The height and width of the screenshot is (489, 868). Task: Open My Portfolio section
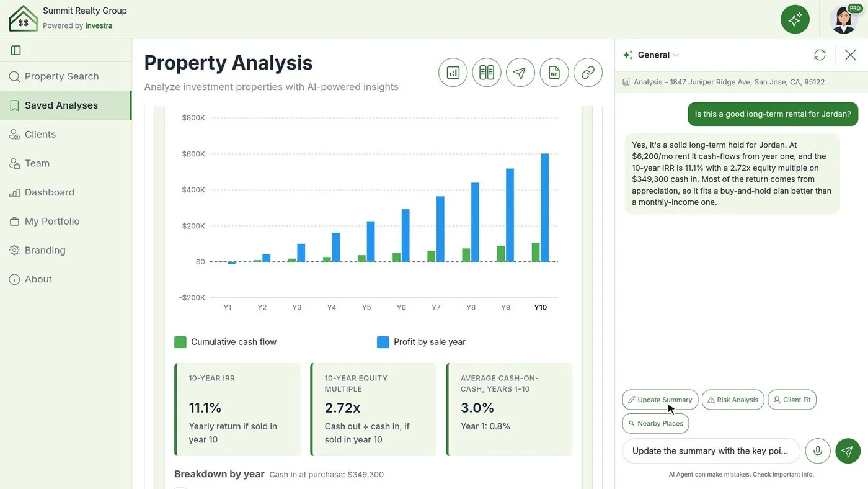(66, 222)
